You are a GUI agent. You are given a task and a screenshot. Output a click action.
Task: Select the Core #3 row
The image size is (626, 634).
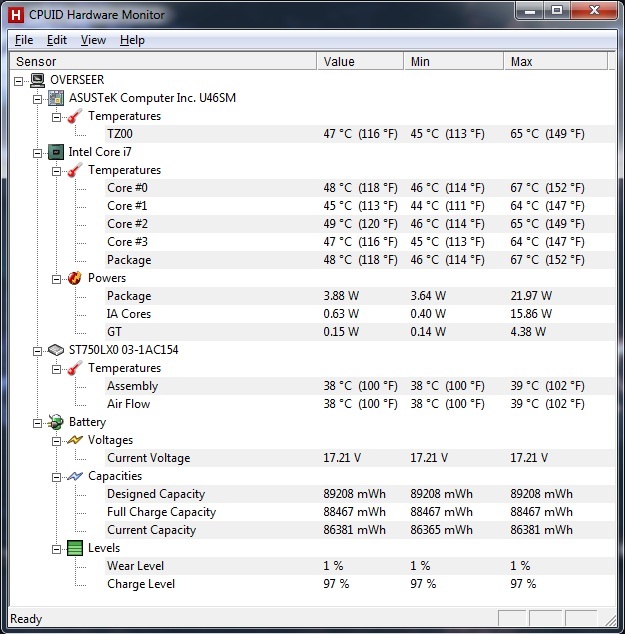360,242
